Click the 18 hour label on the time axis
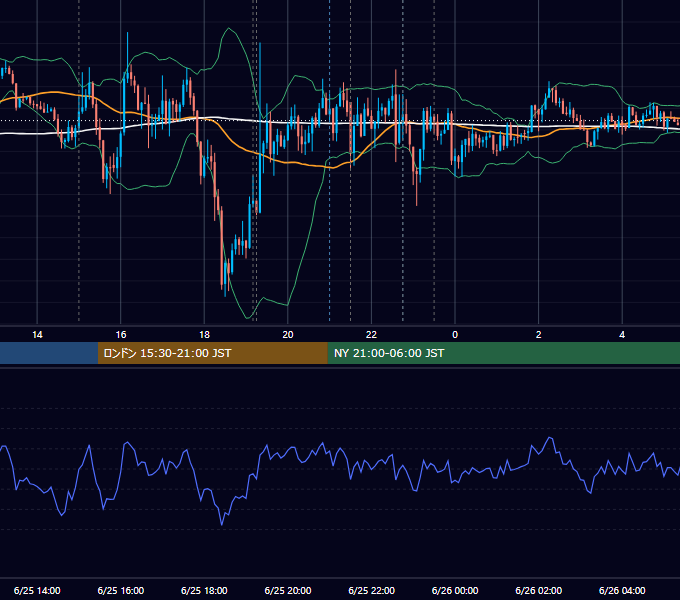This screenshot has height=600, width=680. [x=204, y=335]
